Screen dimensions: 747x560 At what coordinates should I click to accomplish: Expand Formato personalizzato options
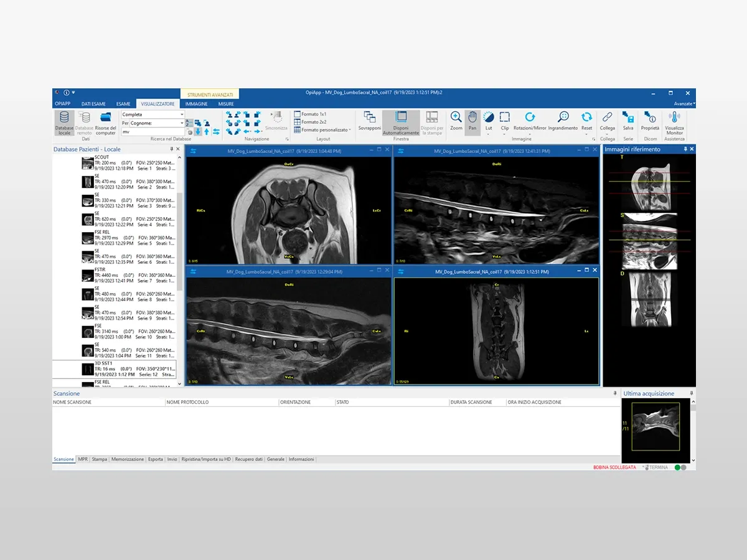322,130
